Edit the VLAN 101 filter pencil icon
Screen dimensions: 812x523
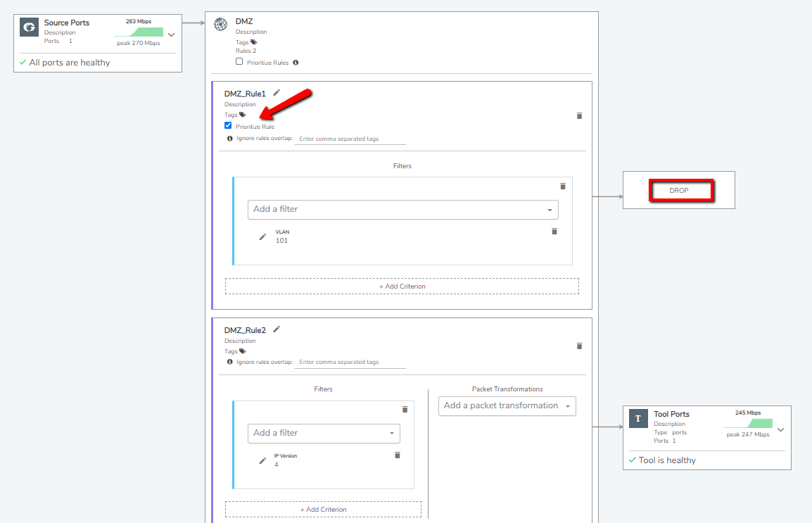[262, 237]
